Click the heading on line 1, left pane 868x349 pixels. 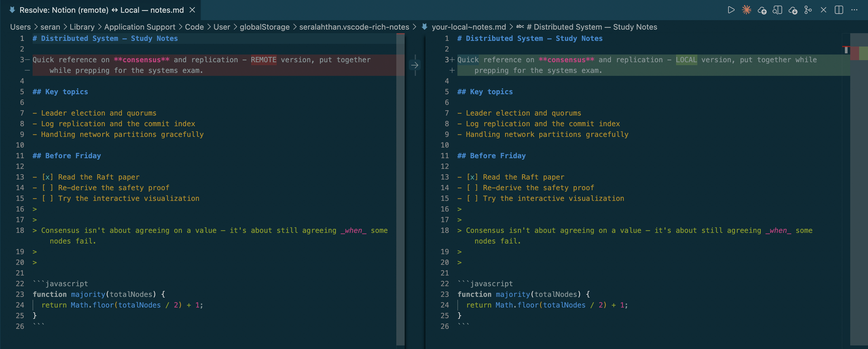click(105, 39)
